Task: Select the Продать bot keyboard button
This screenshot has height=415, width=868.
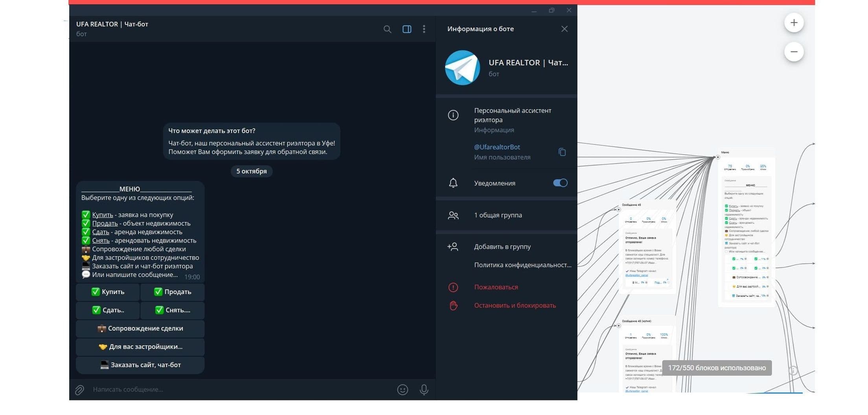Action: coord(173,292)
